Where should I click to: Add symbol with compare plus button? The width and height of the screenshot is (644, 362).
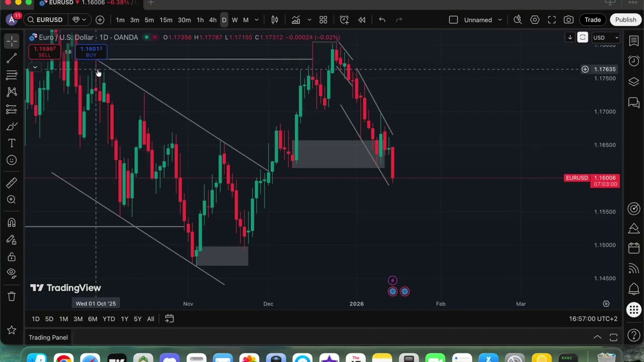tap(100, 20)
